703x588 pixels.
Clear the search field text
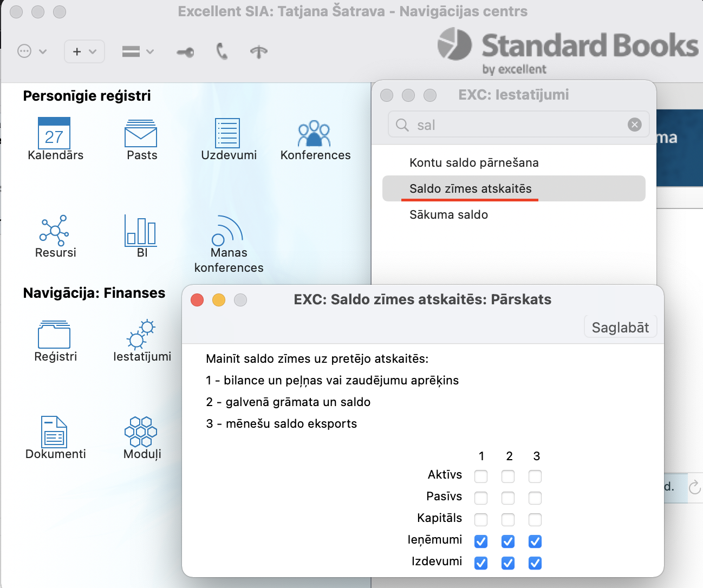tap(635, 125)
